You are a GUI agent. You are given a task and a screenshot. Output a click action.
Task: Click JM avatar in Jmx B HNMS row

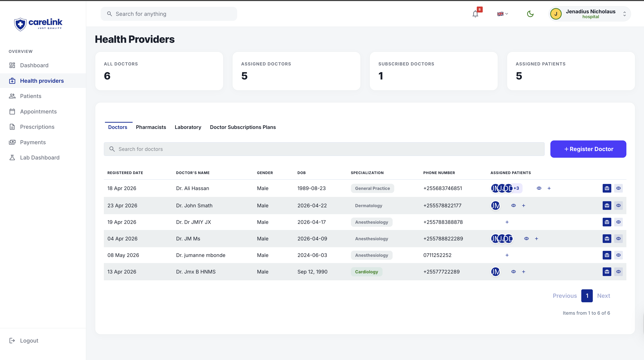[496, 272]
